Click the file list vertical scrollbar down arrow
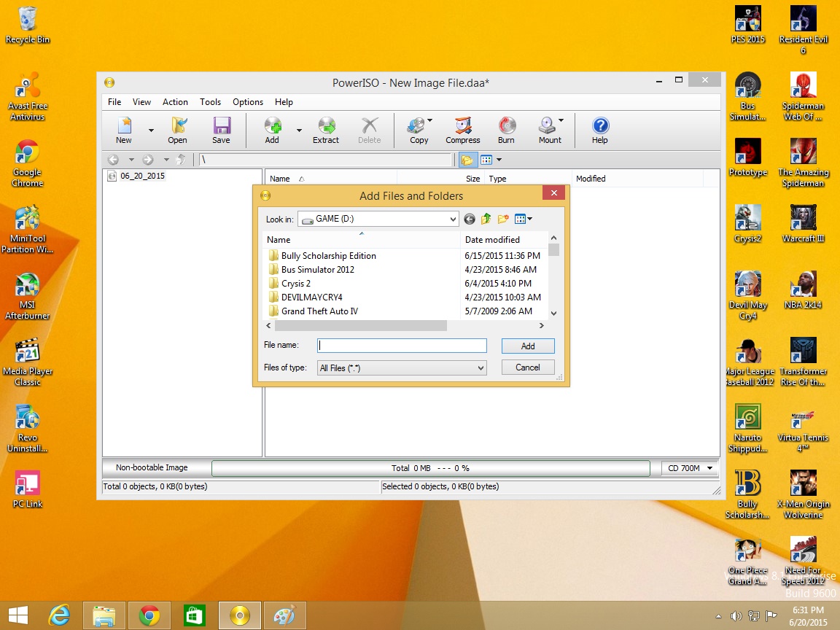The height and width of the screenshot is (630, 840). pos(554,314)
